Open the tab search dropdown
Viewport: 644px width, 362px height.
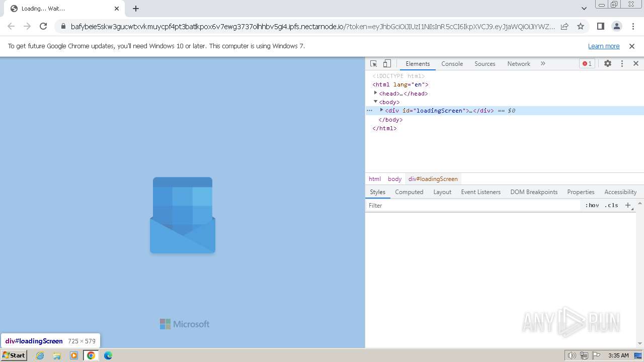[x=584, y=9]
